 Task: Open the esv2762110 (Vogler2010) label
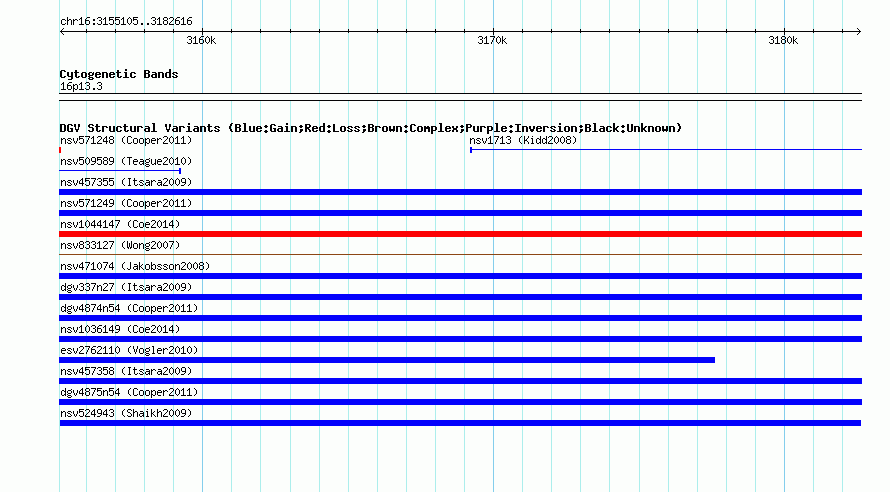pyautogui.click(x=129, y=350)
